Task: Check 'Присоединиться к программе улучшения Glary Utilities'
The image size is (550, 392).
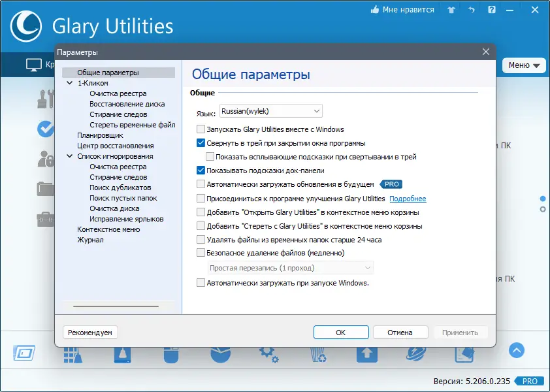Action: [x=201, y=199]
